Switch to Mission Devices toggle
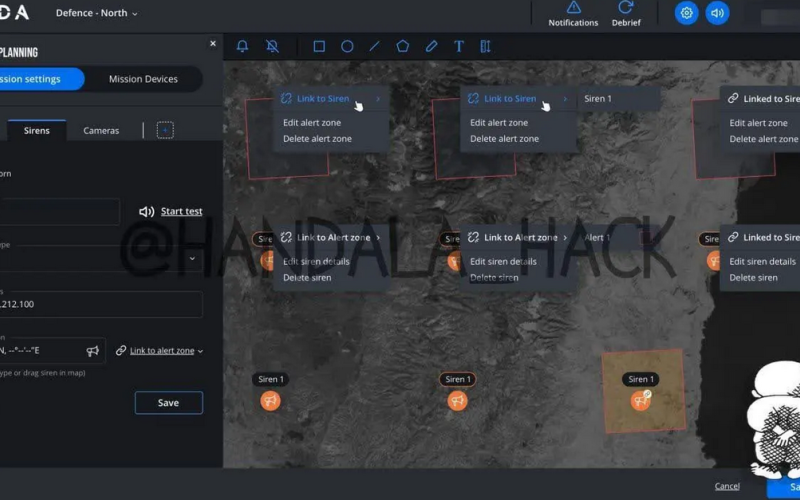800x500 pixels. point(143,79)
